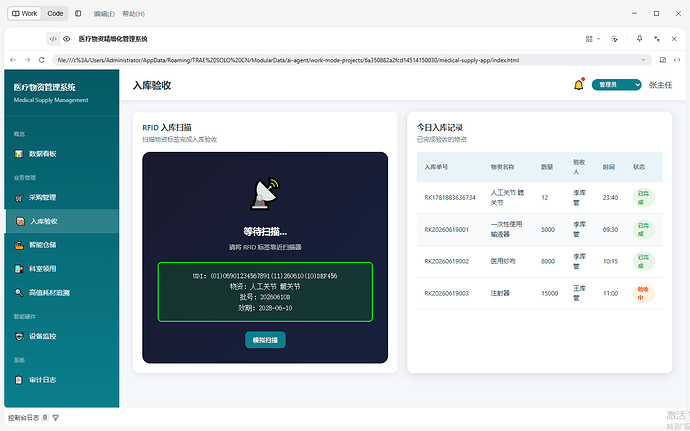This screenshot has width=690, height=431.
Task: Open the 帮助(H) menu
Action: (x=134, y=14)
